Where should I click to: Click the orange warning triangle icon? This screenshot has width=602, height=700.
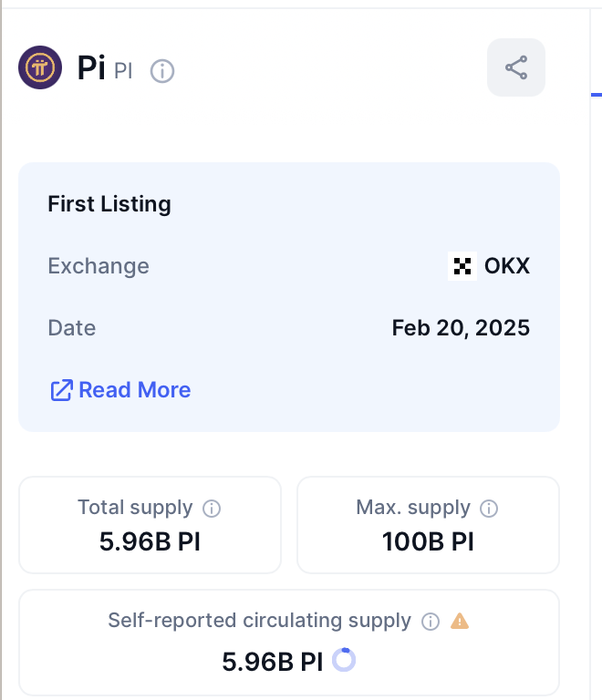click(x=460, y=622)
